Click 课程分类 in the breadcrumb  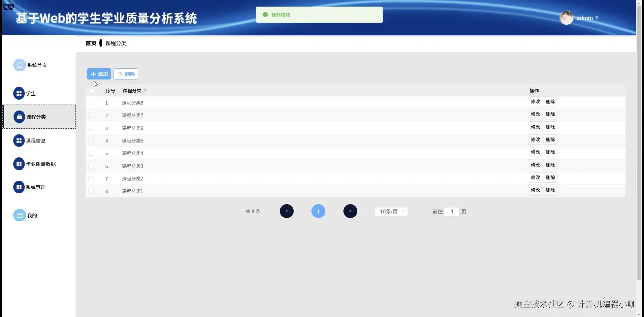tap(115, 43)
